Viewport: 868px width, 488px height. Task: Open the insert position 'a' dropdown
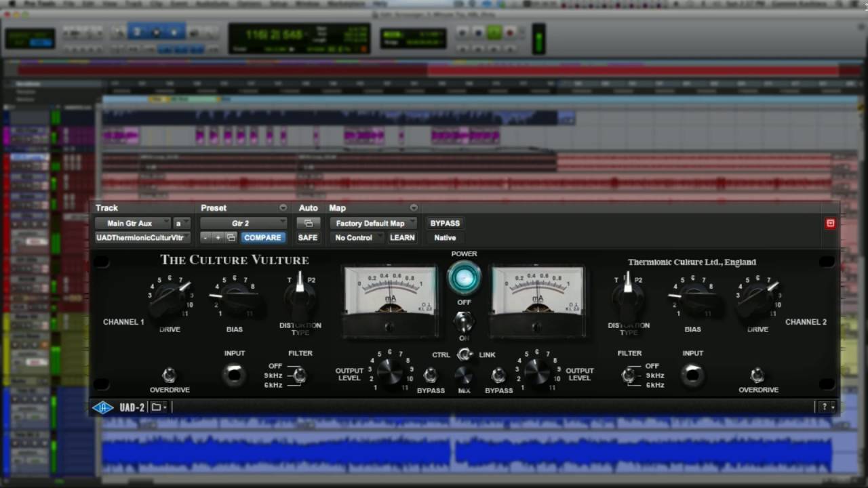tap(182, 223)
